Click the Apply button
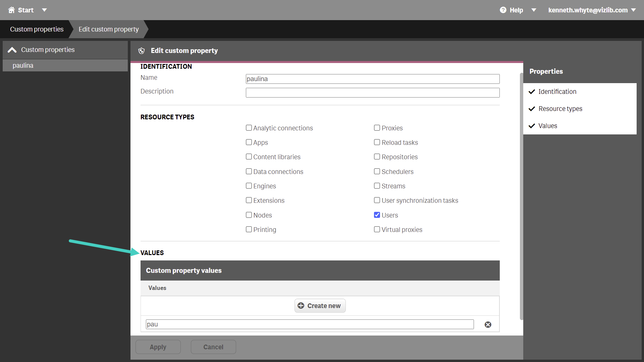This screenshot has height=362, width=644. 158,347
